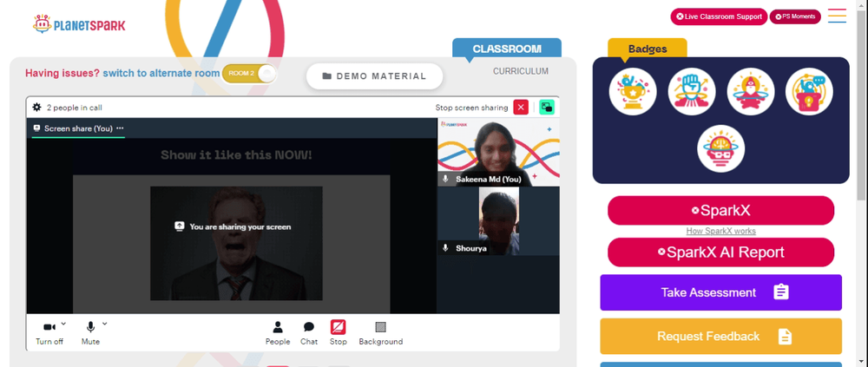Click red X to stop screen sharing

pyautogui.click(x=521, y=108)
